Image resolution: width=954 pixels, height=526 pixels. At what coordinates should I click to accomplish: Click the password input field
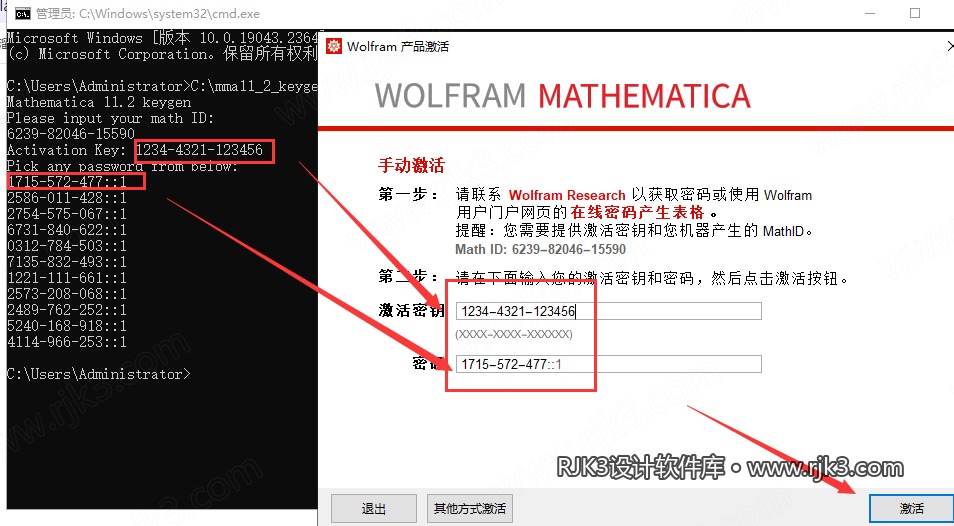coord(608,364)
